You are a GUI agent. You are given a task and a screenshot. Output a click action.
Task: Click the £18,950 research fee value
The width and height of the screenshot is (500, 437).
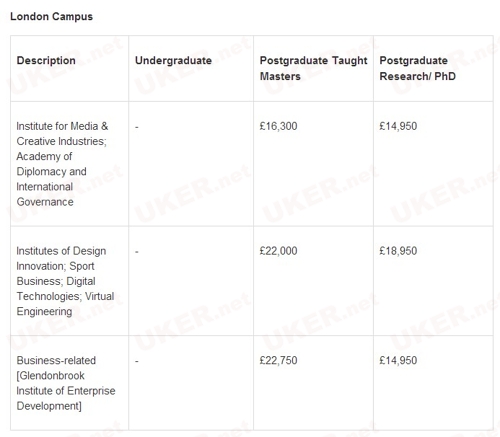(x=398, y=251)
